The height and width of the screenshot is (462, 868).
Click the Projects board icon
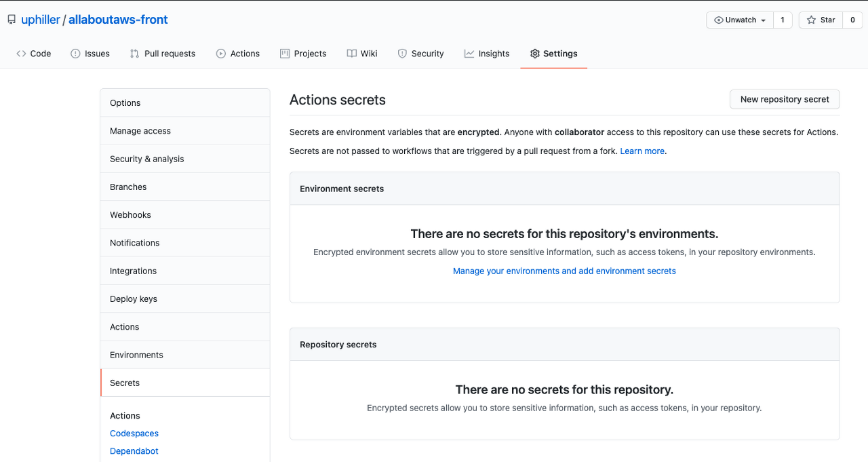pos(284,54)
